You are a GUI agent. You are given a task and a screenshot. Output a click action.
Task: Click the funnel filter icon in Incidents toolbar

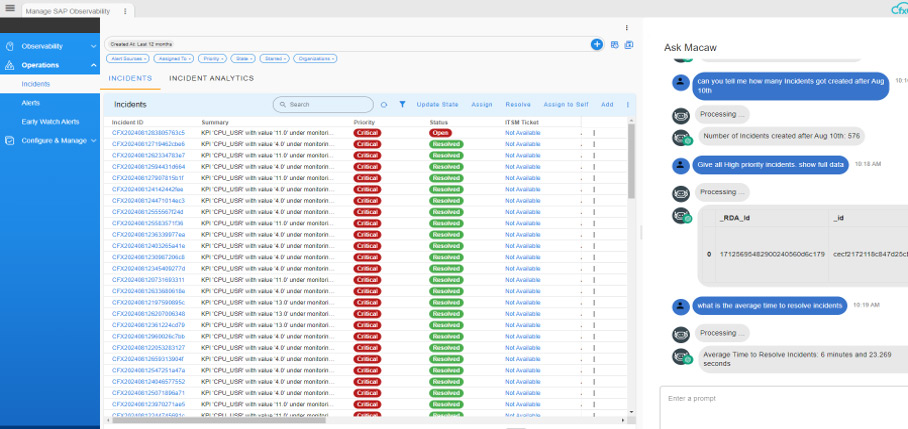402,104
